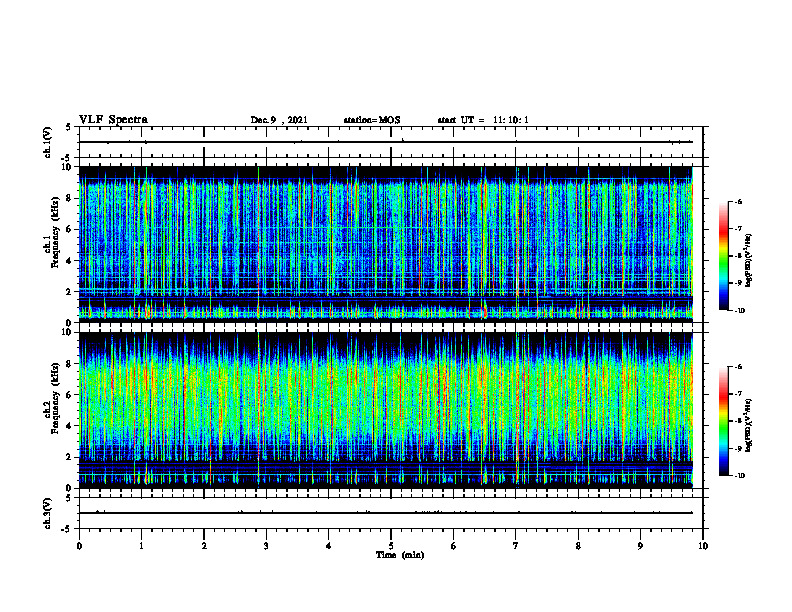Click the "-6" label on ch.1 color bar

(x=738, y=202)
